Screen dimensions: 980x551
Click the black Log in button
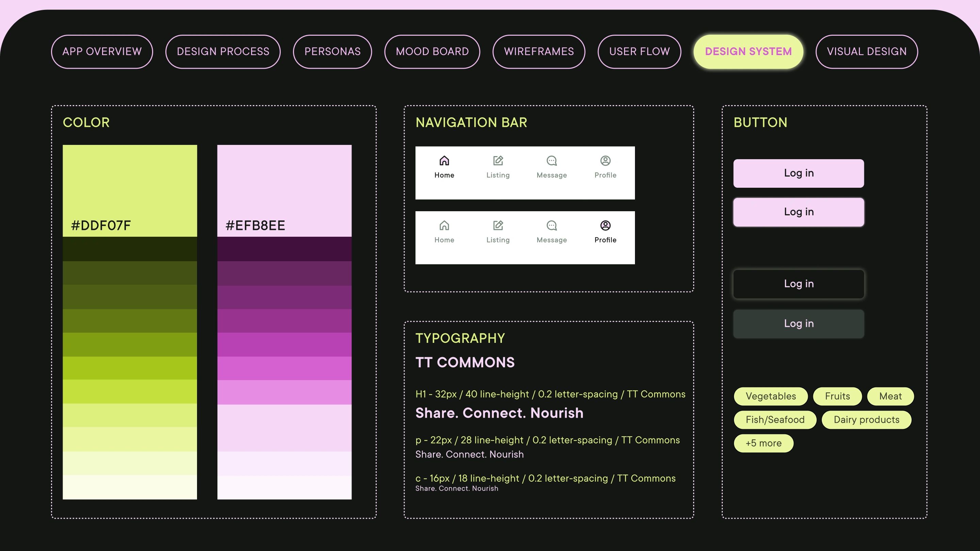(x=799, y=284)
